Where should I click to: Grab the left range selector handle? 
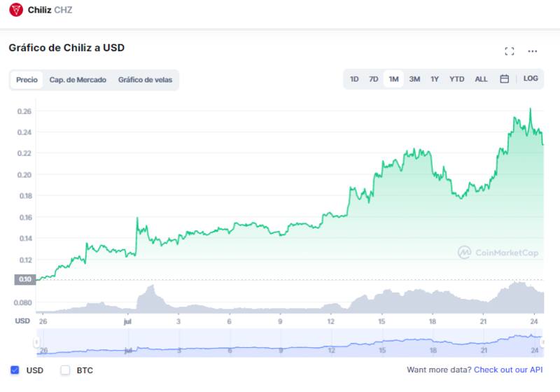pos(36,342)
